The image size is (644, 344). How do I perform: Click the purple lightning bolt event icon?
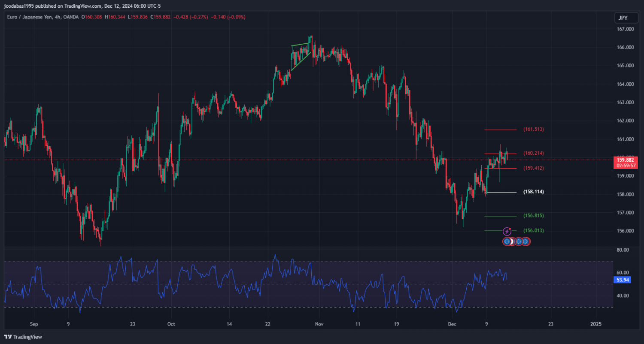pos(507,232)
